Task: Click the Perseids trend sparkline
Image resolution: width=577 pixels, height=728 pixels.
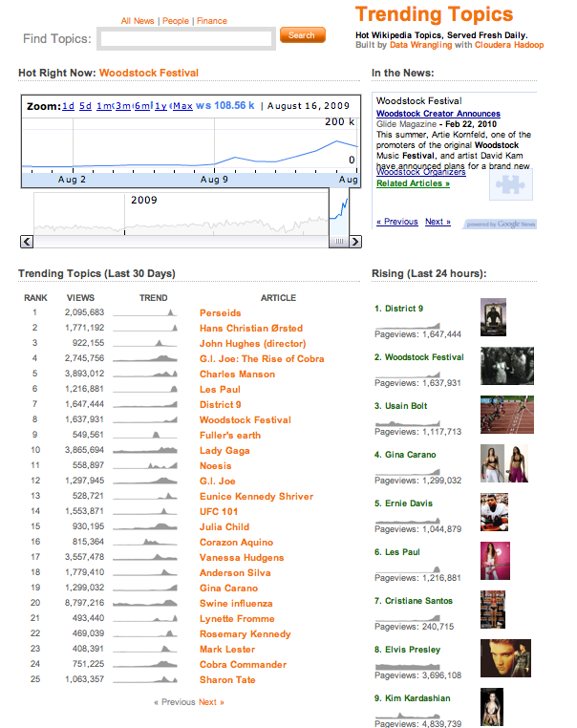Action: (145, 313)
